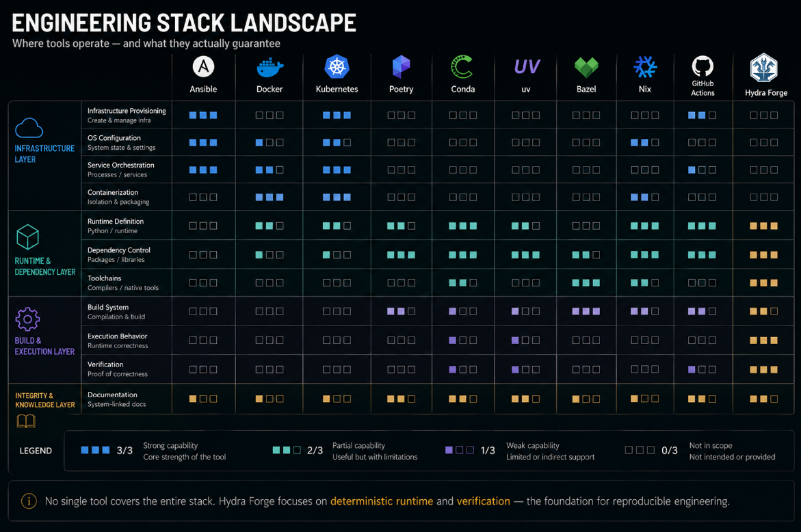
Task: Click Docker's Containerization rating squares
Action: [270, 197]
